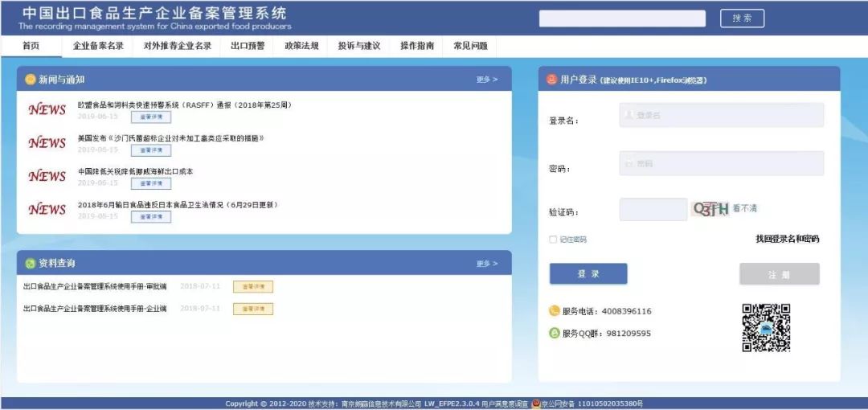Image resolution: width=868 pixels, height=410 pixels.
Task: Click 981209595 QQ group number
Action: 628,334
